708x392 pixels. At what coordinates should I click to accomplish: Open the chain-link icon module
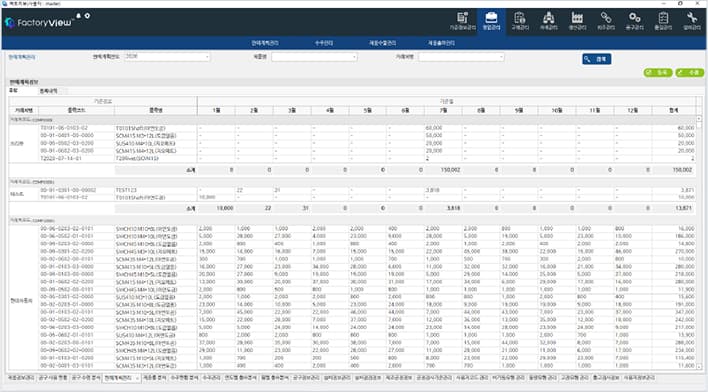[x=606, y=21]
